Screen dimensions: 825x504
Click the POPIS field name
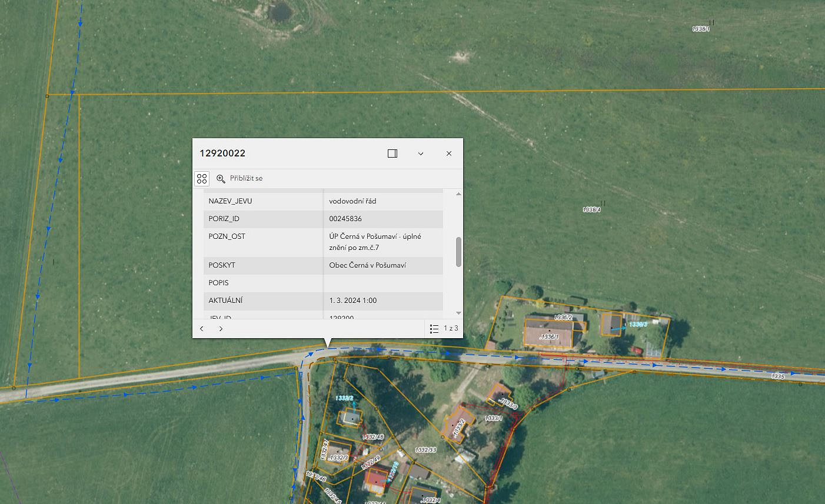[x=218, y=283]
